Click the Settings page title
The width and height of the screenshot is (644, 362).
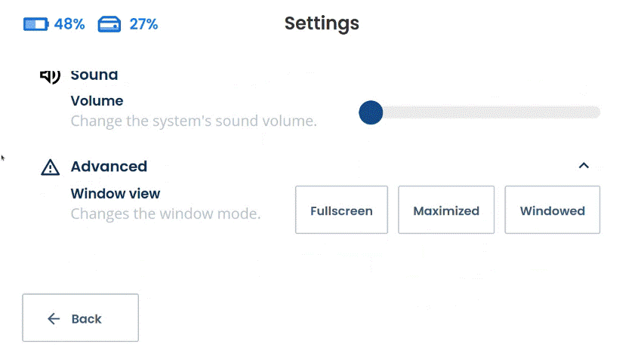coord(322,23)
